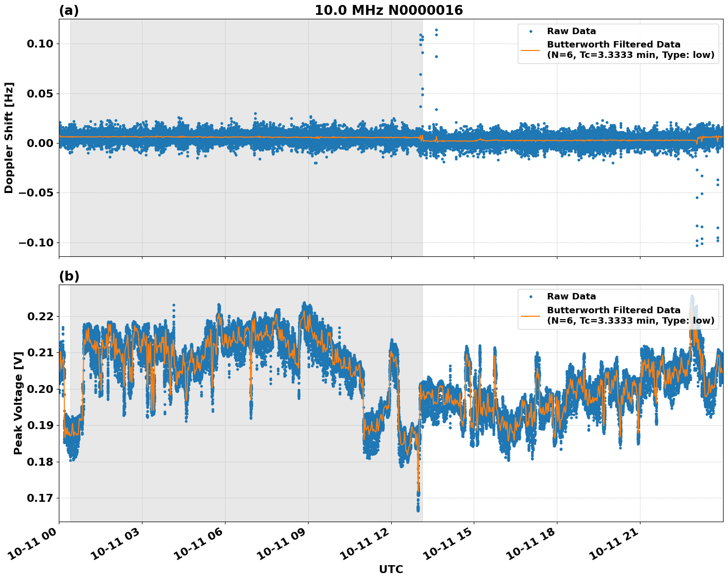Viewport: 728px width, 580px height.
Task: Click the orange line sample in panel (b) legend
Action: 531,316
